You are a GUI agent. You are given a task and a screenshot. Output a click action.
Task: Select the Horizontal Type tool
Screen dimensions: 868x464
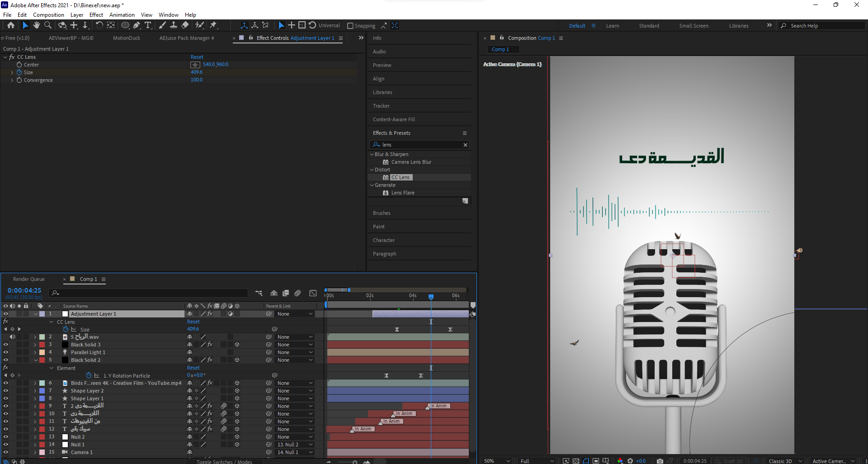pos(148,25)
